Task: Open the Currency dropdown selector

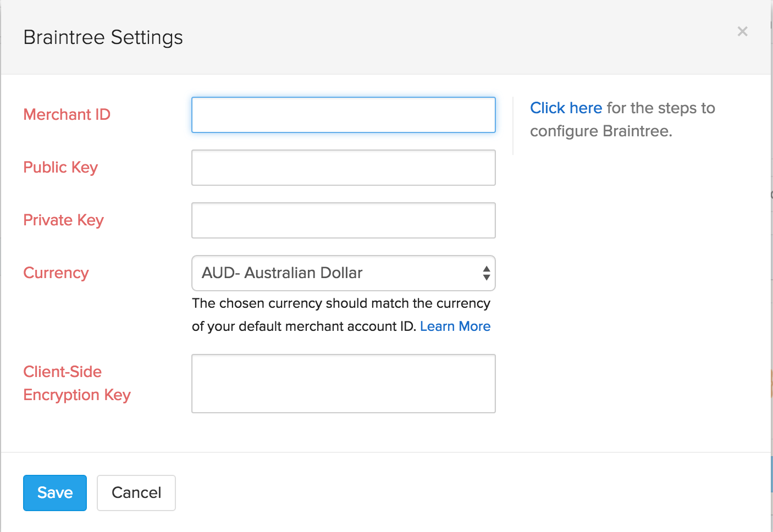Action: point(343,273)
